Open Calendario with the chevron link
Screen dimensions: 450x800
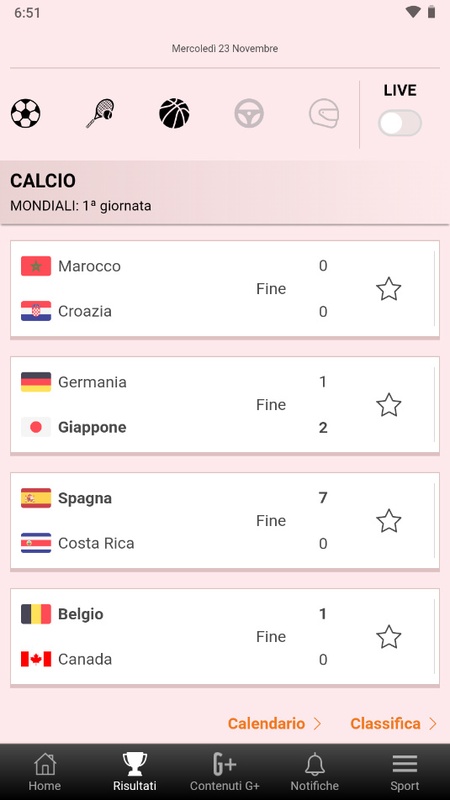tap(274, 723)
